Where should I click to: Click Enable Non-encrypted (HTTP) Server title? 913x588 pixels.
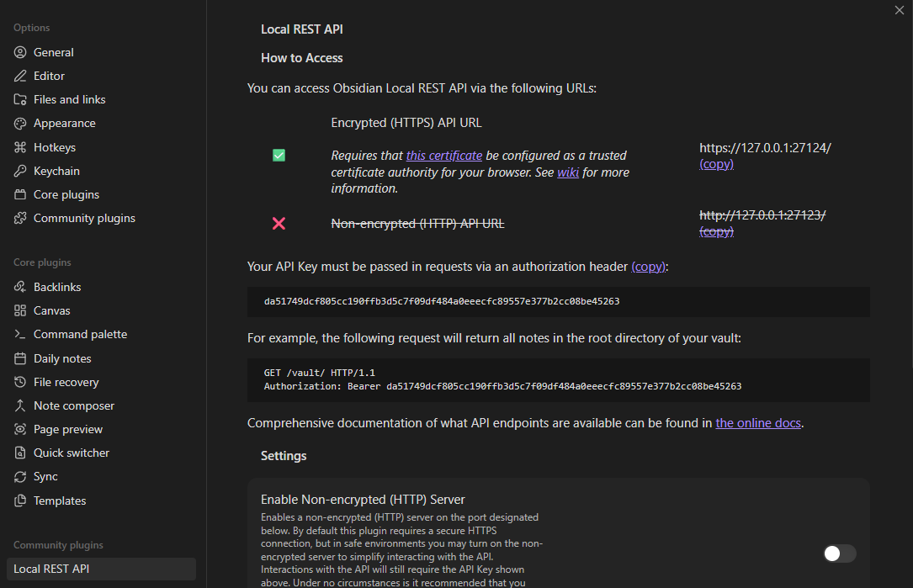tap(363, 500)
